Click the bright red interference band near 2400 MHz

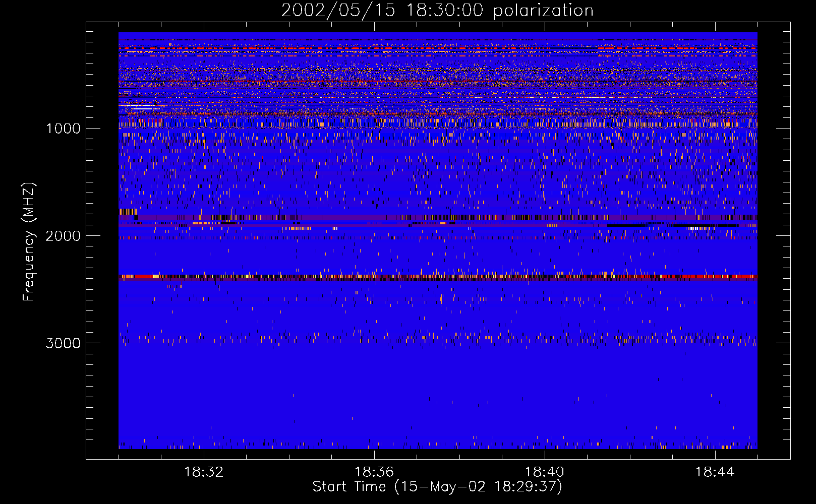pos(438,277)
